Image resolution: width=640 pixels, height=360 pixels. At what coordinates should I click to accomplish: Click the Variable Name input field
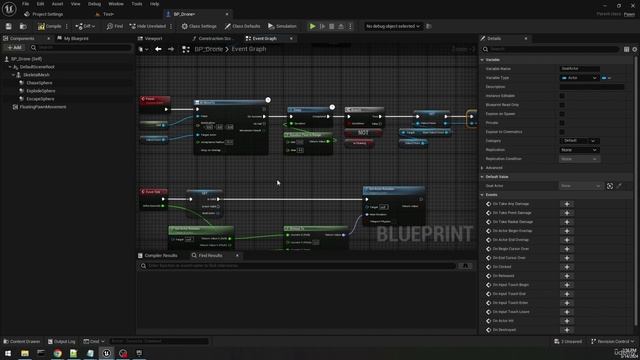[580, 69]
